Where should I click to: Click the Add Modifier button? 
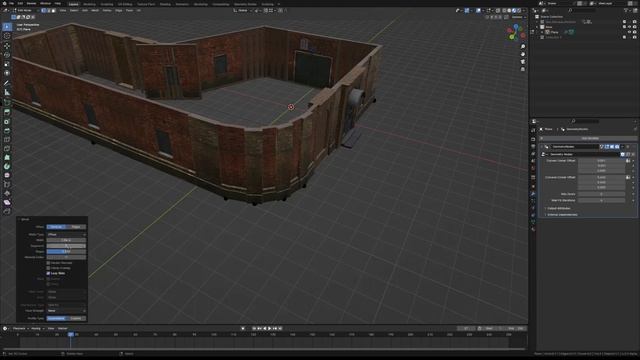click(590, 139)
